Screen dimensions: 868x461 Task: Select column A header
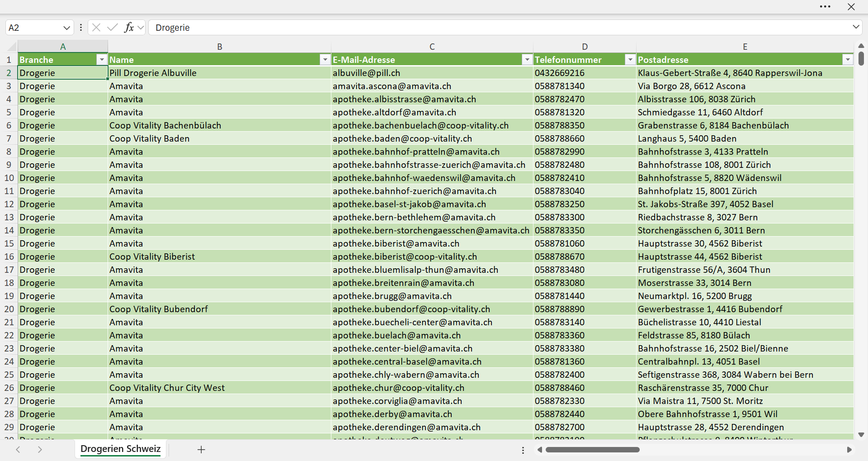point(63,47)
